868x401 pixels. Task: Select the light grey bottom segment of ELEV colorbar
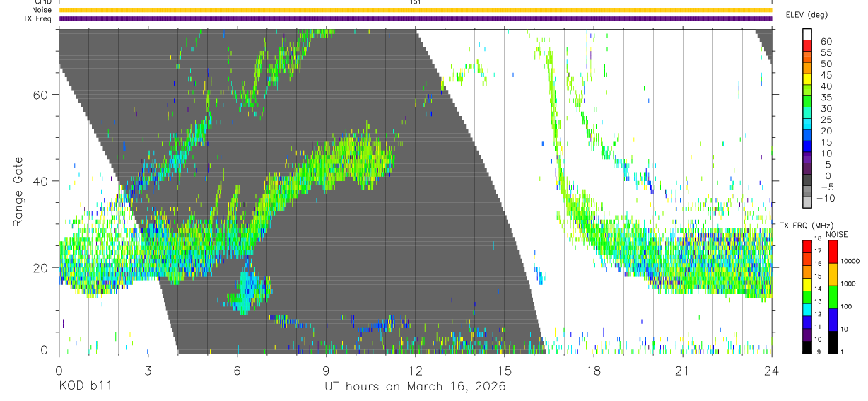(807, 203)
